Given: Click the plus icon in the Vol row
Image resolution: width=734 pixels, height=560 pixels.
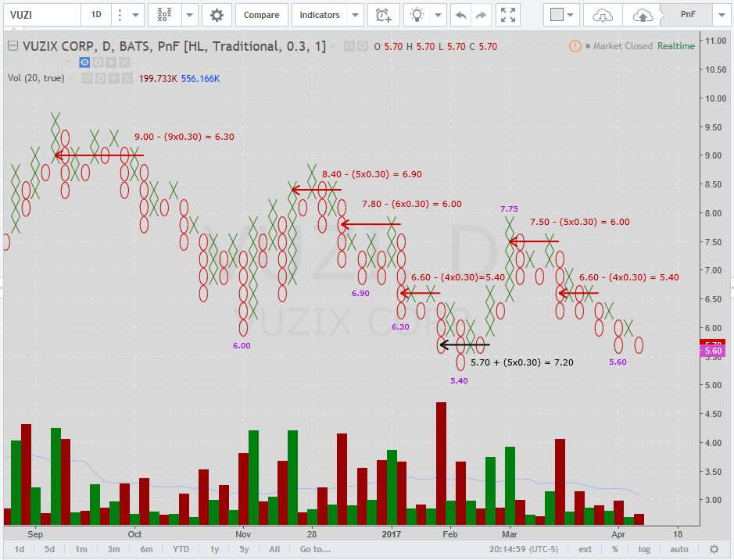Looking at the screenshot, I should pos(114,78).
